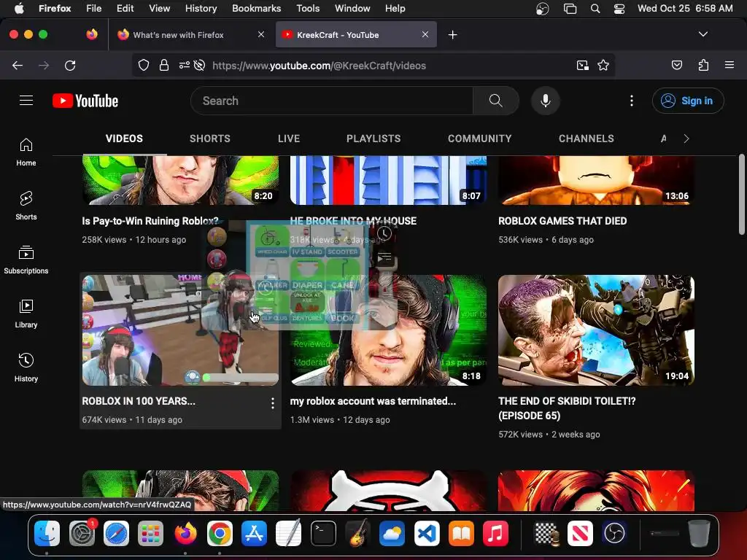The width and height of the screenshot is (747, 560).
Task: Open the Bookmarks menu in menu bar
Action: tap(256, 9)
